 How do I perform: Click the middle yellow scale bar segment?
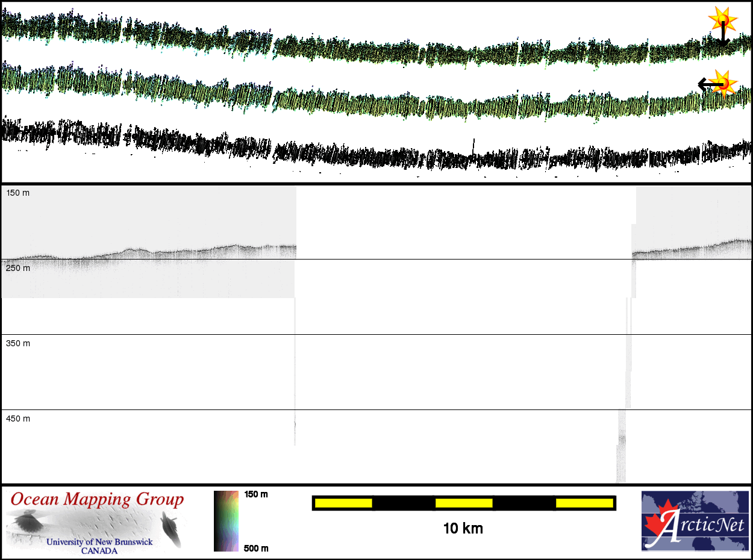(464, 503)
